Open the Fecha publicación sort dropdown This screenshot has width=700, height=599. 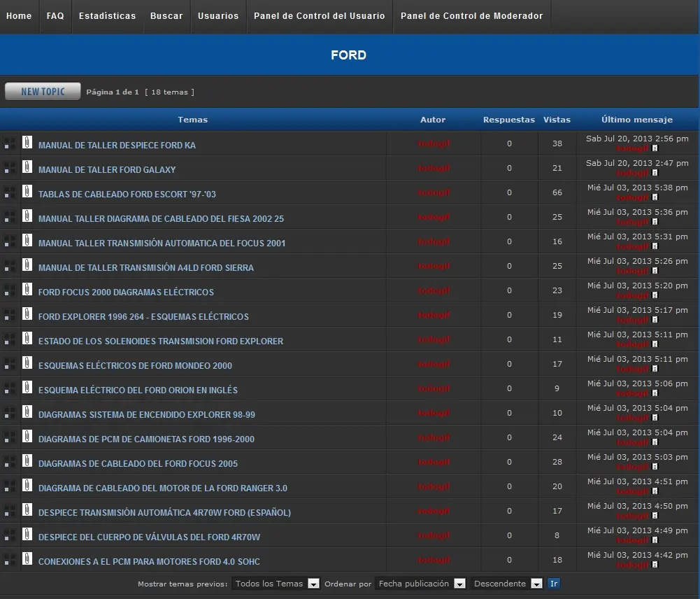pyautogui.click(x=420, y=584)
